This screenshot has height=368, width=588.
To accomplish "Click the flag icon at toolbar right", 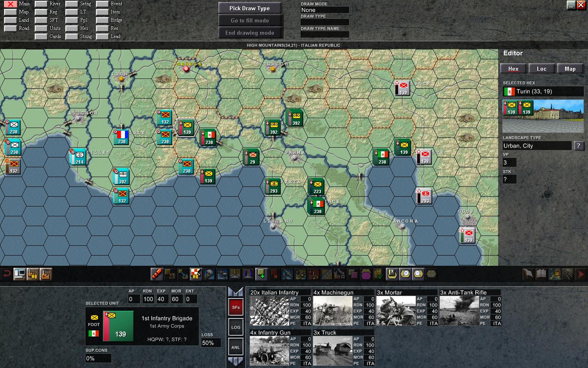I will tap(528, 274).
